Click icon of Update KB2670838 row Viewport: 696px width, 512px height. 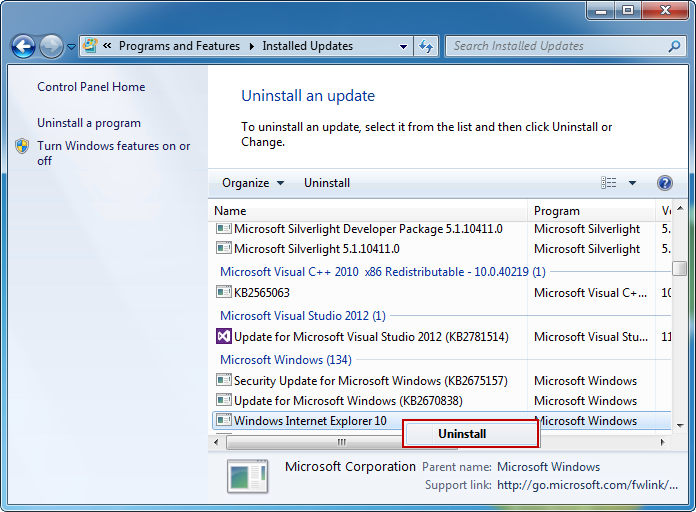(224, 400)
